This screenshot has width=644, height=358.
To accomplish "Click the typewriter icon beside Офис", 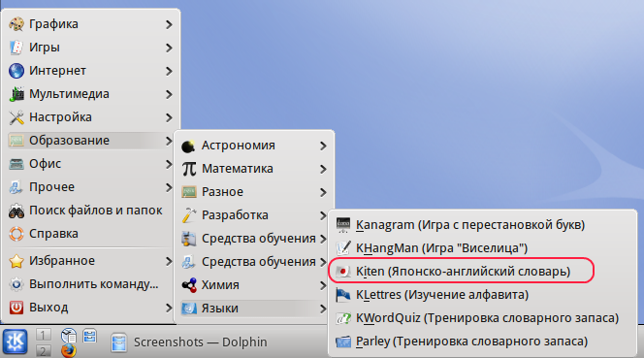I will 16,164.
